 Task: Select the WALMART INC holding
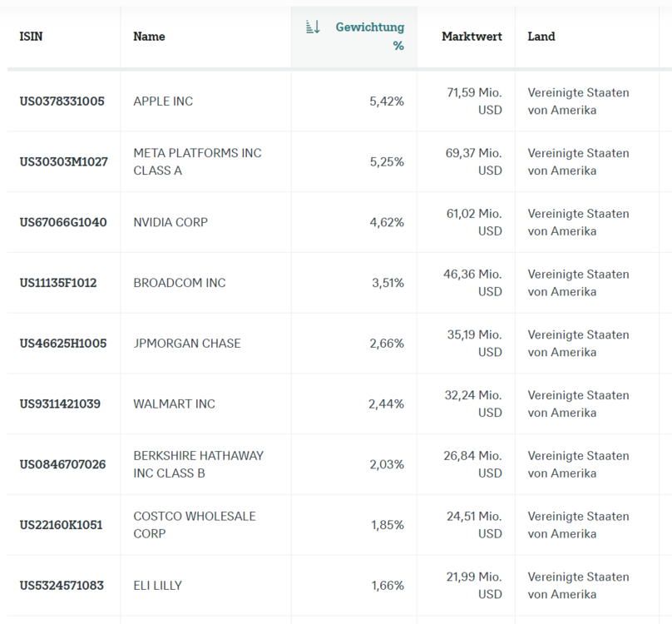coord(174,404)
